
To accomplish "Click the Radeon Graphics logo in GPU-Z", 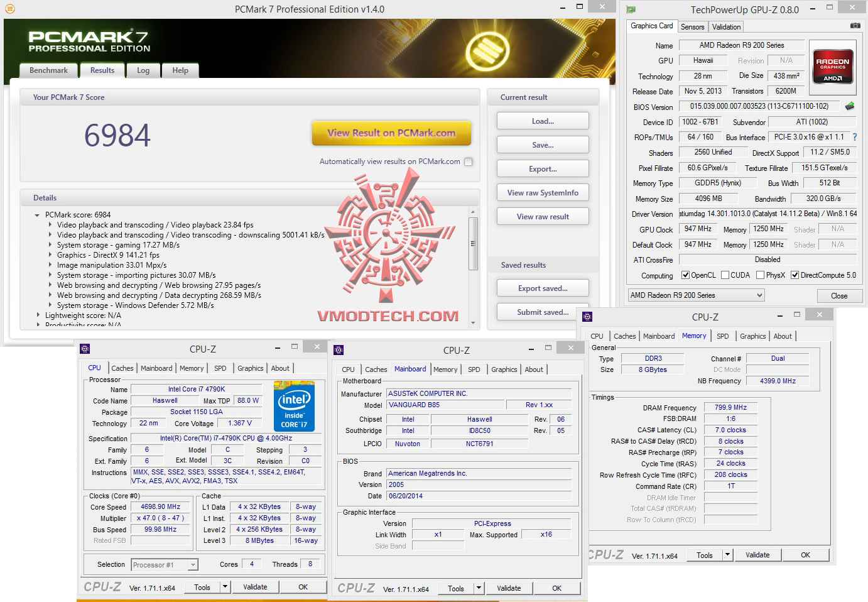I will pos(832,66).
